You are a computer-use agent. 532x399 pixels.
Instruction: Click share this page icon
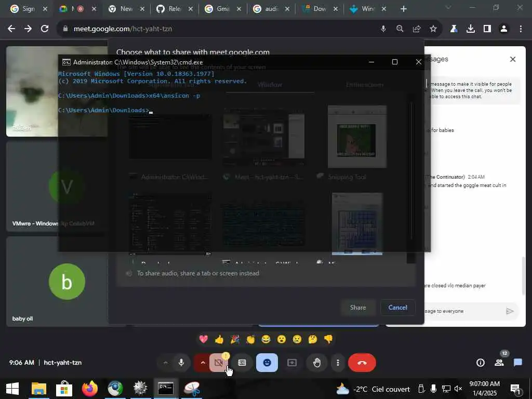pos(417,29)
